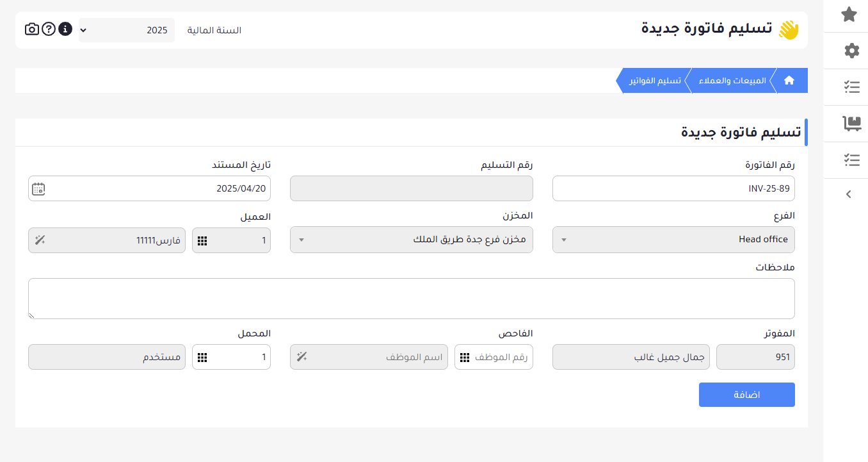Click the ملاحظات label
The height and width of the screenshot is (462, 868).
[x=775, y=267]
